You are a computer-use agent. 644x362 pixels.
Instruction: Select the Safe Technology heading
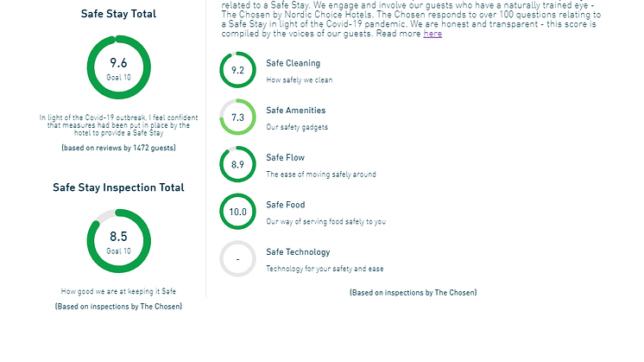pos(298,252)
